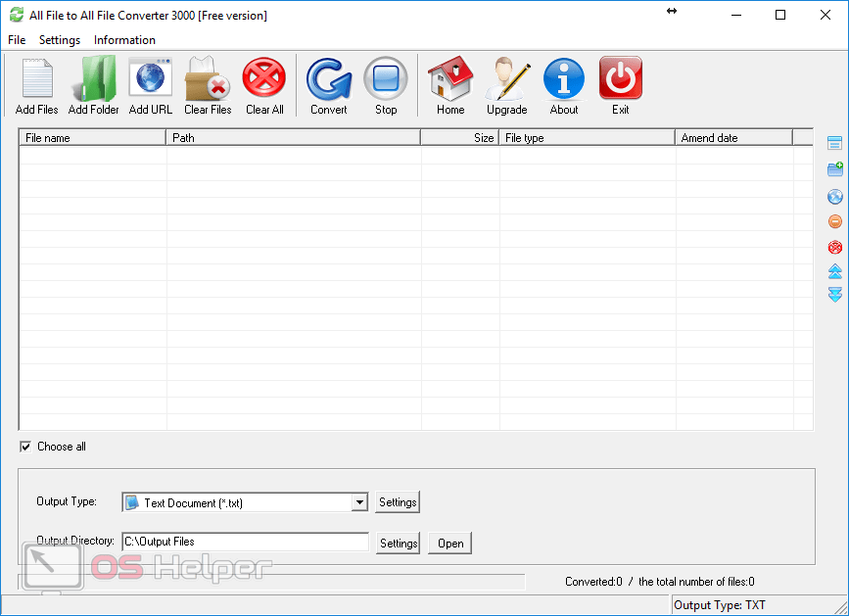Screen dimensions: 849x616
Task: Click the red Exit power icon
Action: click(x=621, y=80)
